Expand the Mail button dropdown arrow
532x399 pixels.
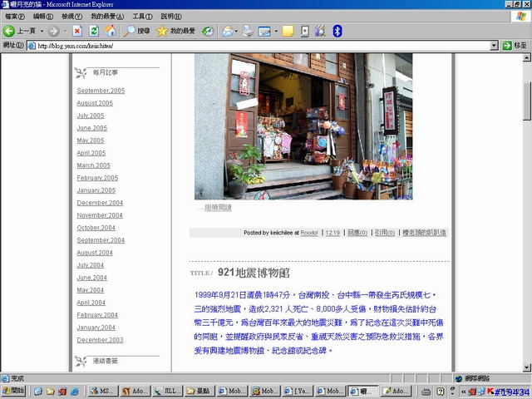[236, 32]
